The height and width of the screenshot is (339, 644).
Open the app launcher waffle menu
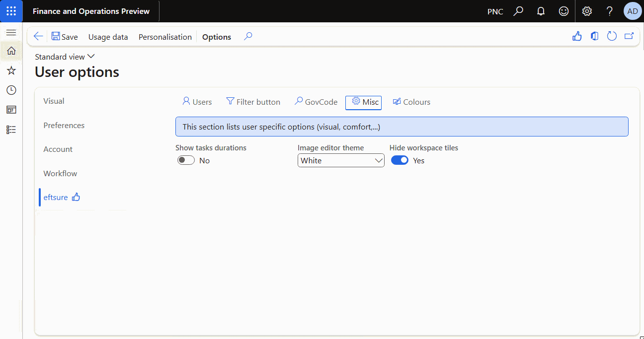pyautogui.click(x=11, y=11)
